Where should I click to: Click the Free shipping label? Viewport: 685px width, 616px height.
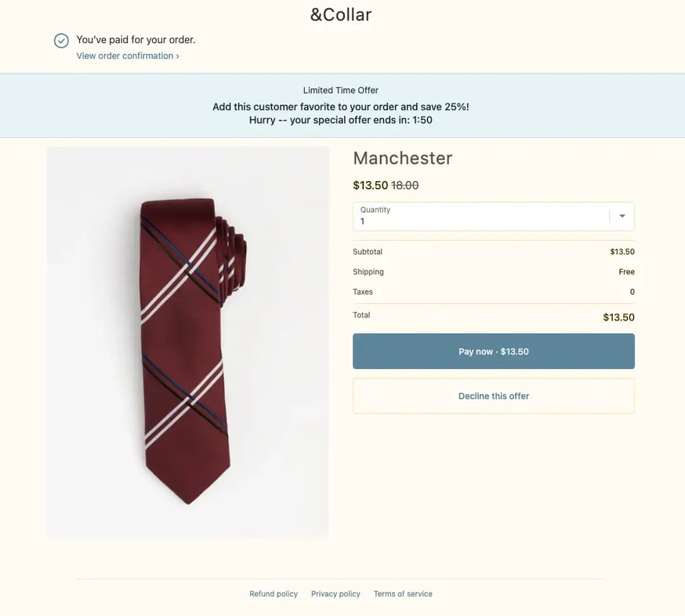626,271
